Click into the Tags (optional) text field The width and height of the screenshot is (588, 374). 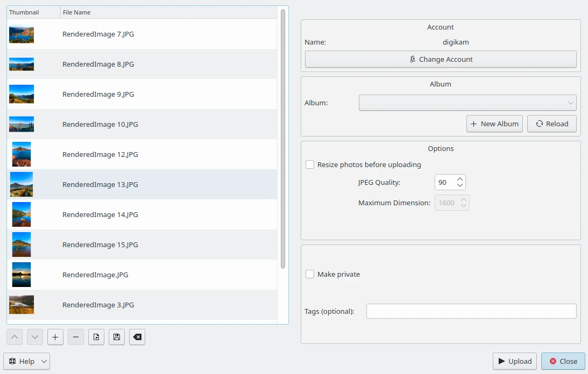pos(471,311)
